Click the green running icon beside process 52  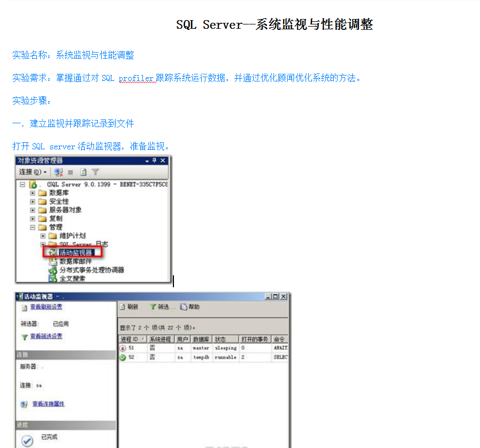123,357
